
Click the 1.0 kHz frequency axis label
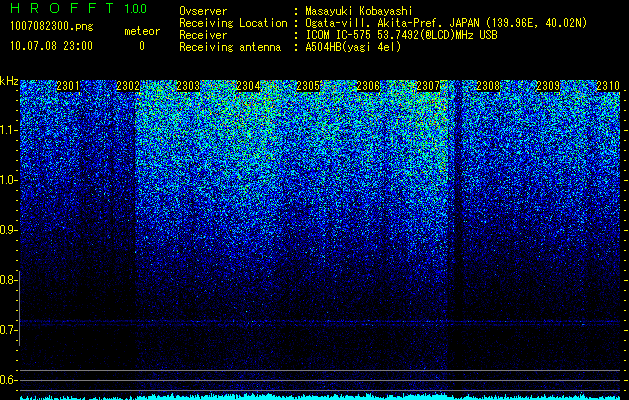point(8,180)
